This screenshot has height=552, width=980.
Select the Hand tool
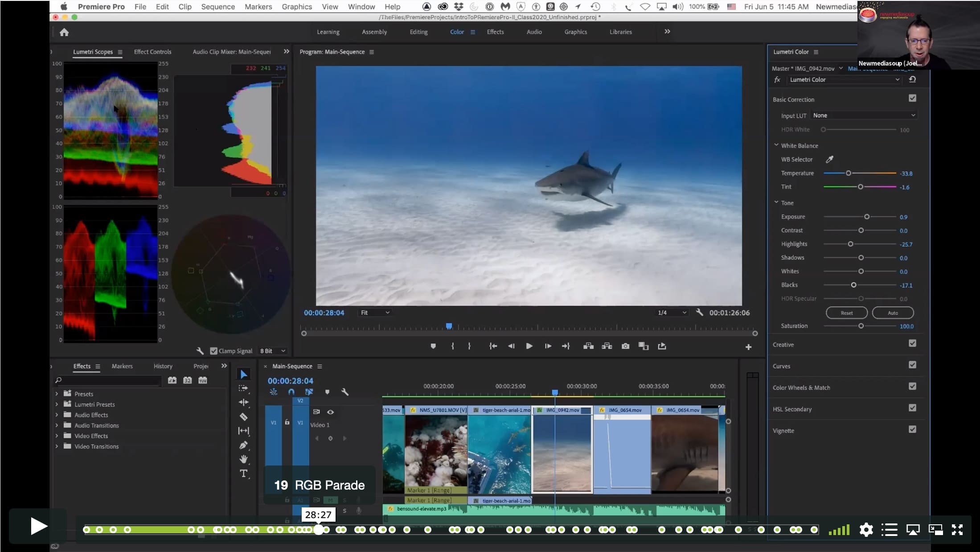243,459
